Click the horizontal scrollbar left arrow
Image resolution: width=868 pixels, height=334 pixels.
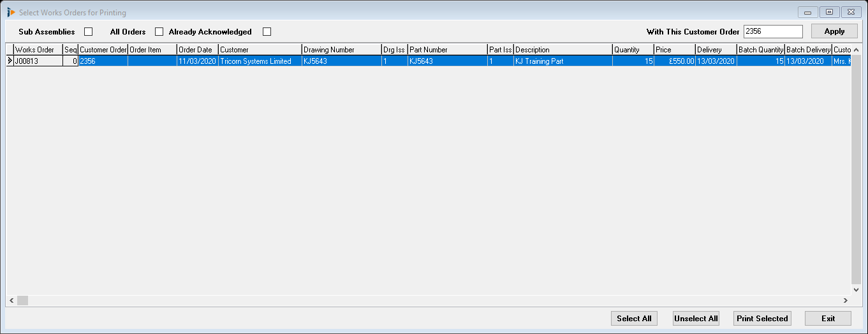point(11,300)
